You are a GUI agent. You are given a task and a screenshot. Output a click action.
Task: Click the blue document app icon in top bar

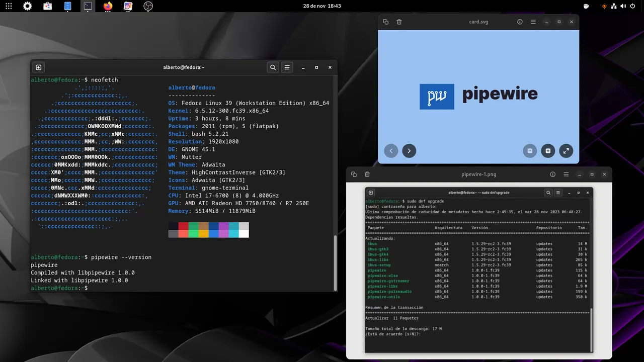click(68, 6)
